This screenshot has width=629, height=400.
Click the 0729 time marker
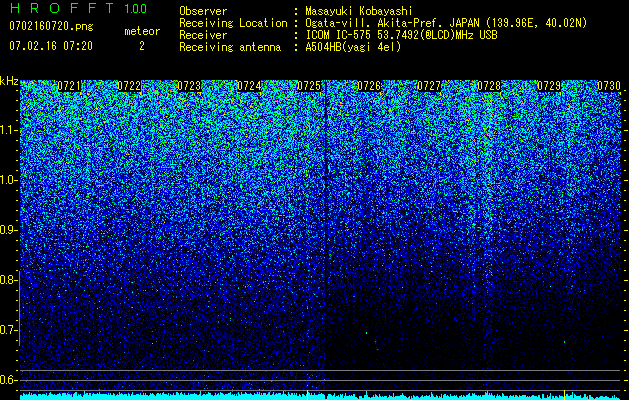point(549,86)
